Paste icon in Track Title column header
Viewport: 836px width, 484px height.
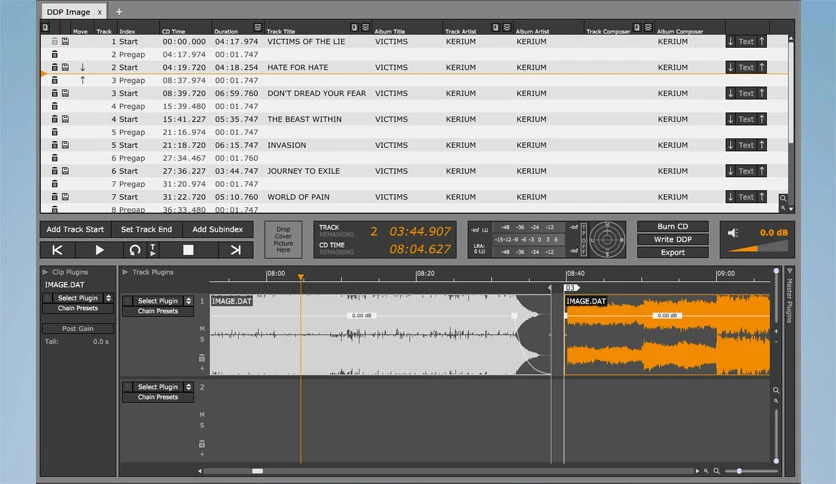coord(354,27)
